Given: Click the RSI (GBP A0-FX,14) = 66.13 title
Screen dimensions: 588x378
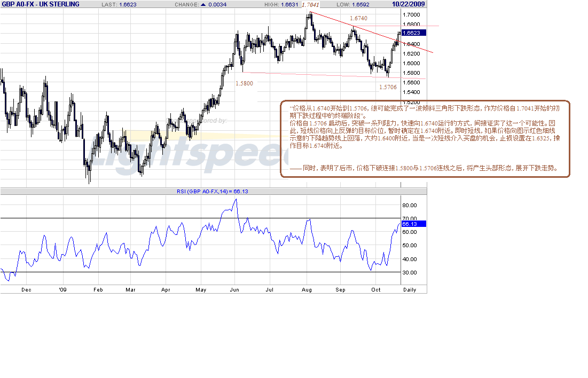Looking at the screenshot, I should pos(212,191).
